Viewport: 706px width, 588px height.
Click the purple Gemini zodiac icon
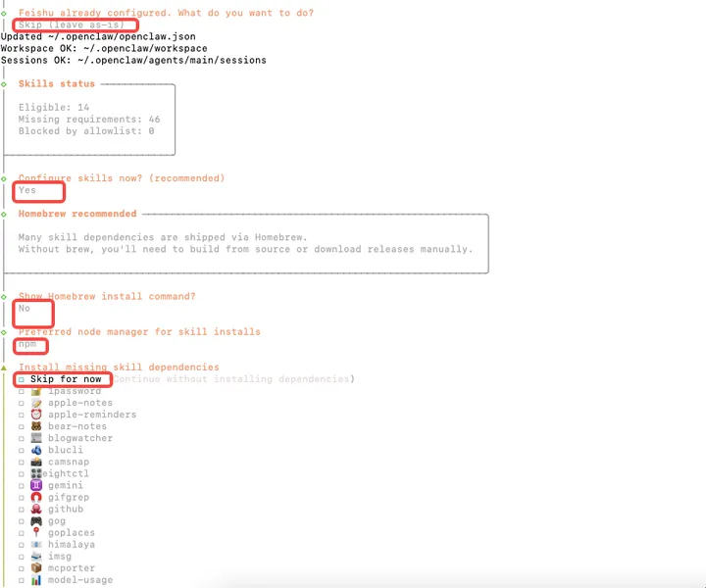click(36, 485)
